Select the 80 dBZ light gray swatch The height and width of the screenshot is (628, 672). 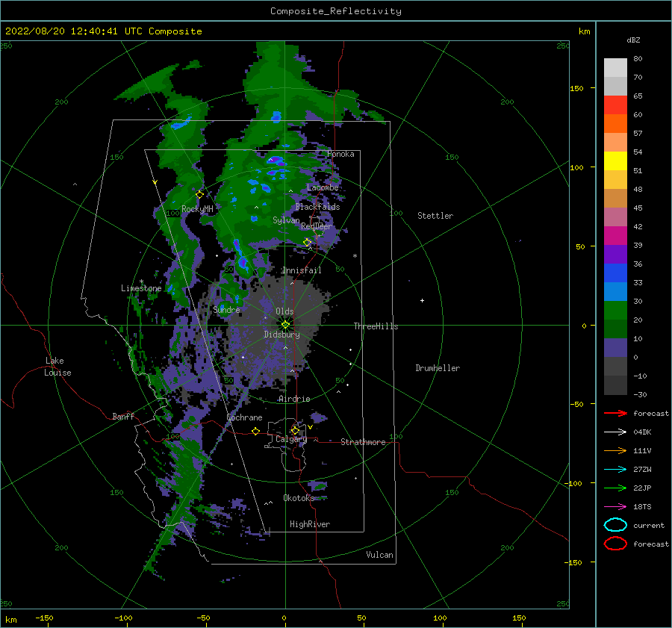(615, 67)
